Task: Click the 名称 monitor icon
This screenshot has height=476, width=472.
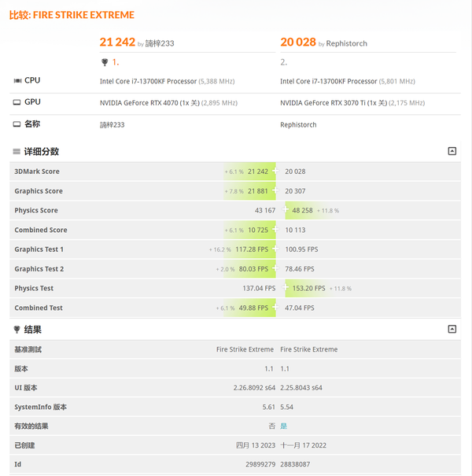Action: point(17,124)
